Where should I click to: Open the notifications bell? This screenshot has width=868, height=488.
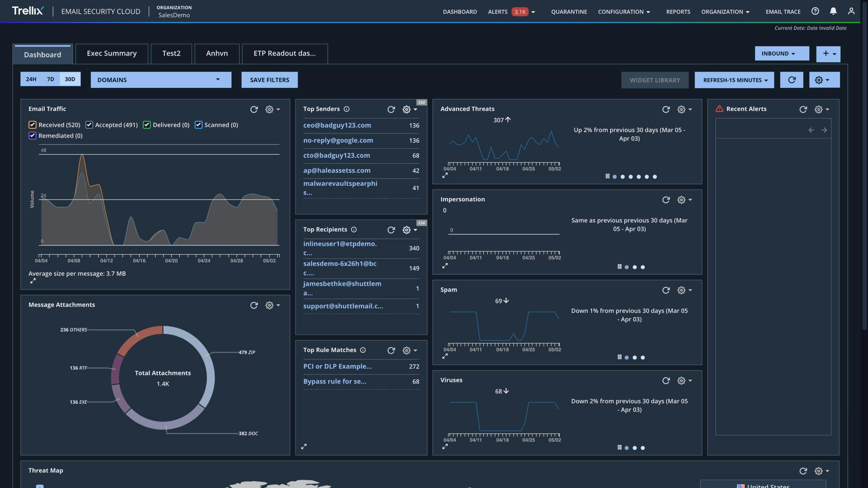[x=833, y=11]
